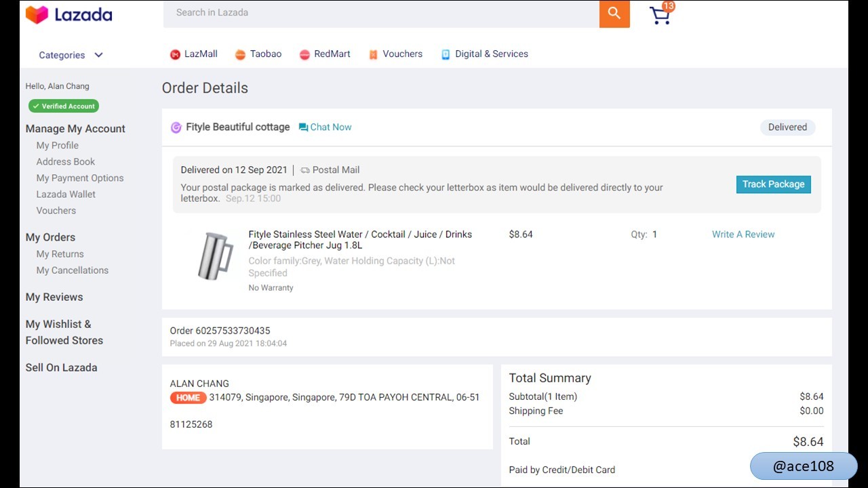This screenshot has width=868, height=488.
Task: Open Manage My Account section
Action: (x=75, y=129)
